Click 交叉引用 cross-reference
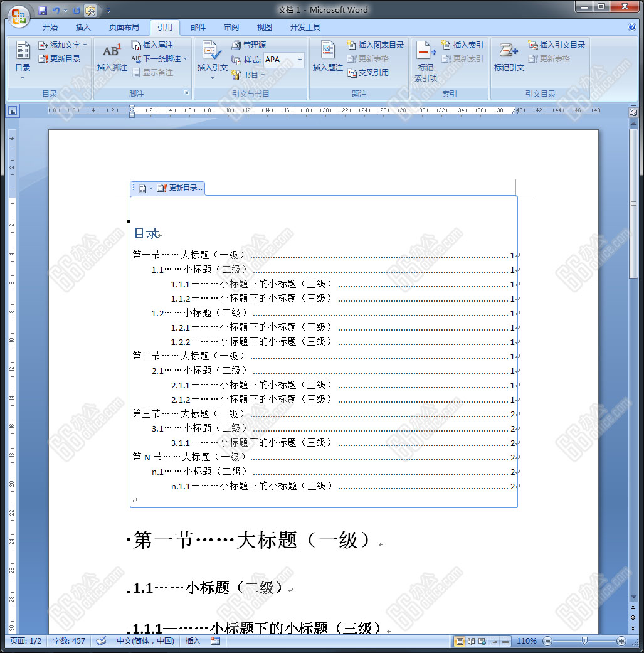 (369, 73)
